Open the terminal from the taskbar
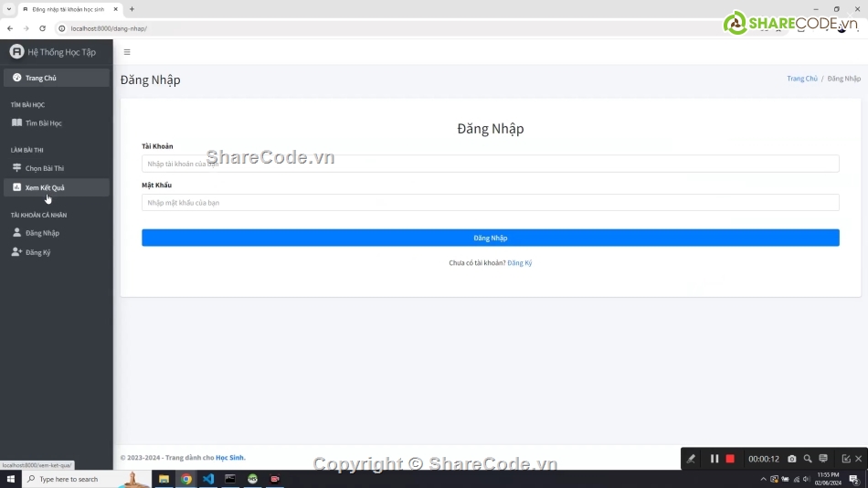The image size is (868, 488). tap(230, 479)
